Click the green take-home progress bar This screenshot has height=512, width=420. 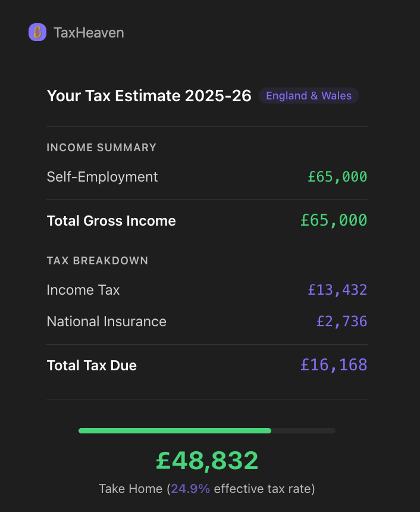click(174, 430)
